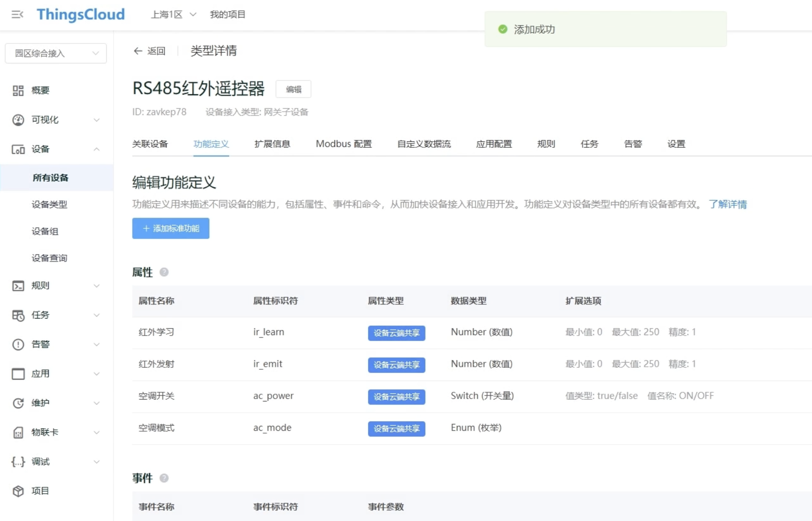
Task: Select the 功能定义 tab
Action: [211, 144]
